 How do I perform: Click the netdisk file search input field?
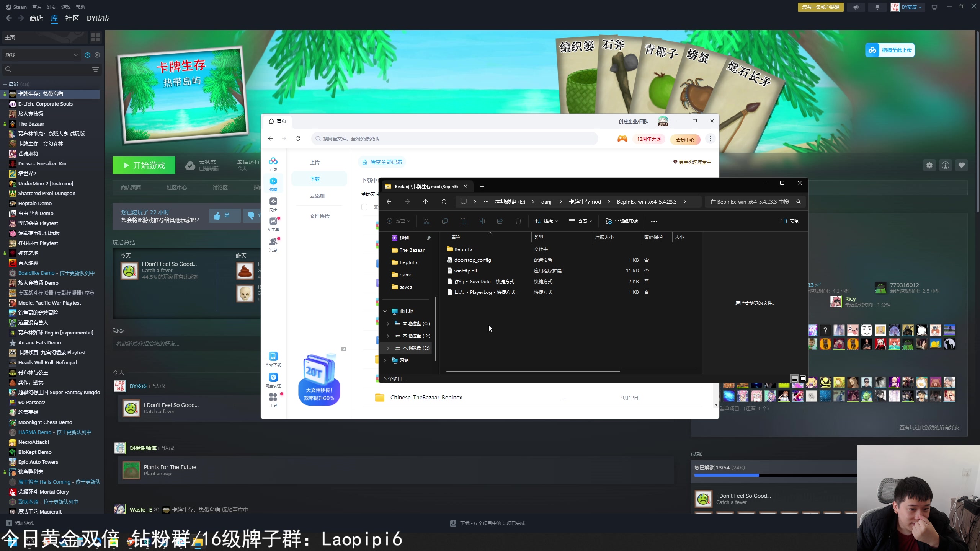point(456,139)
